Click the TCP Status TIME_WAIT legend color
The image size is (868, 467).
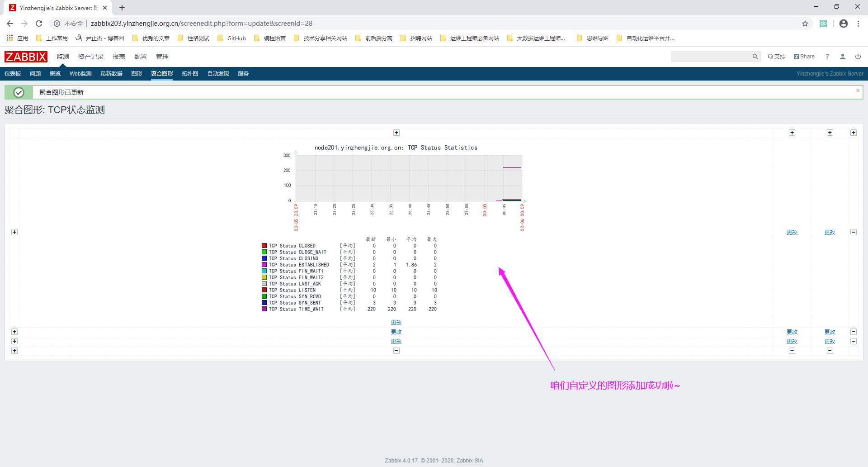(x=264, y=309)
